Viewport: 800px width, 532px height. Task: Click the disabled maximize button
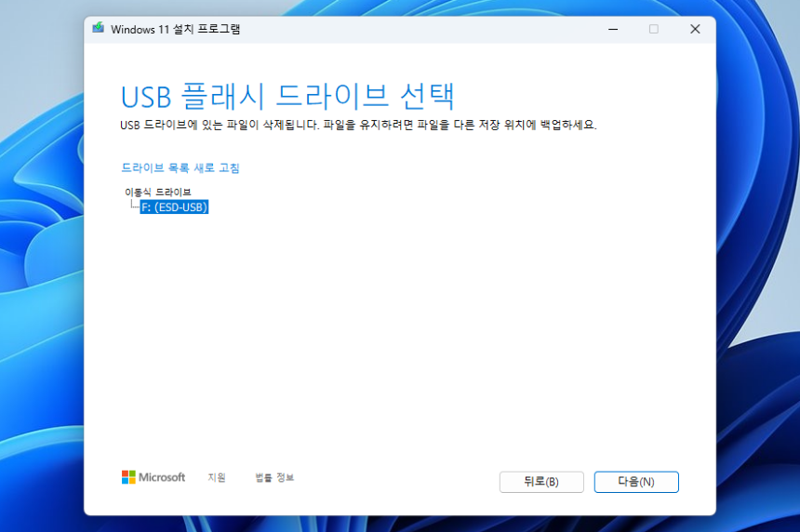pyautogui.click(x=654, y=29)
